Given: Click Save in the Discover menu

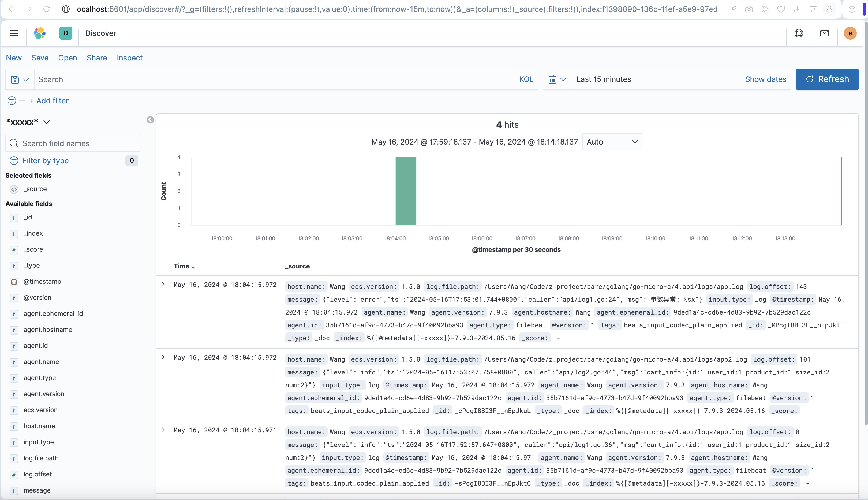Looking at the screenshot, I should (40, 58).
